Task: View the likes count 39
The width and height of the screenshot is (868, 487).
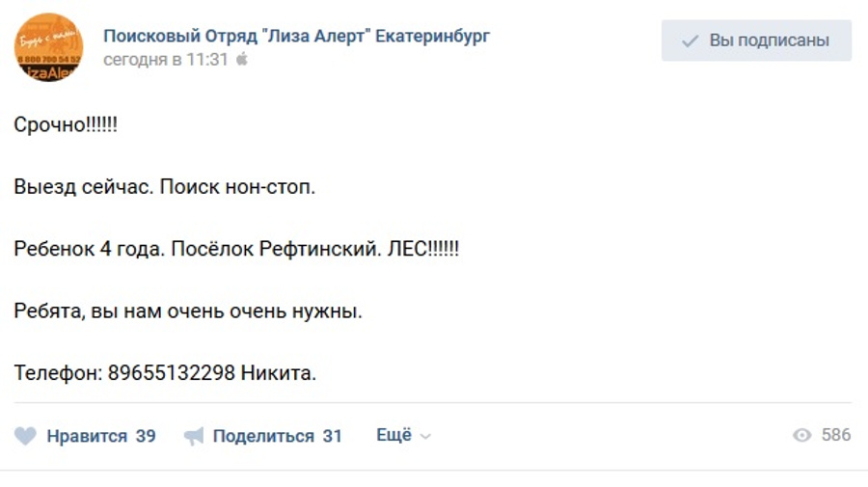Action: [146, 436]
